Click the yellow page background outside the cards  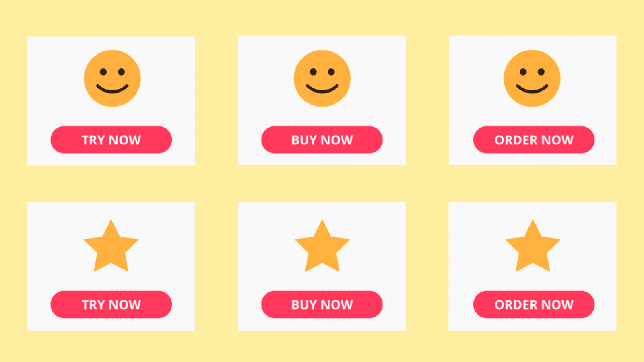click(x=322, y=183)
